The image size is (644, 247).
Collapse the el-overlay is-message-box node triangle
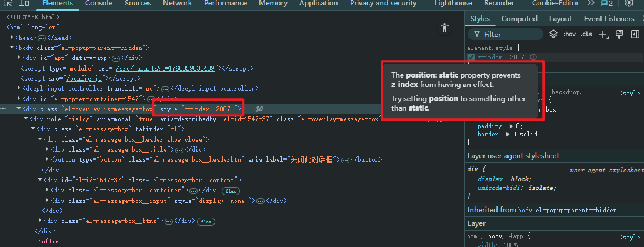19,109
